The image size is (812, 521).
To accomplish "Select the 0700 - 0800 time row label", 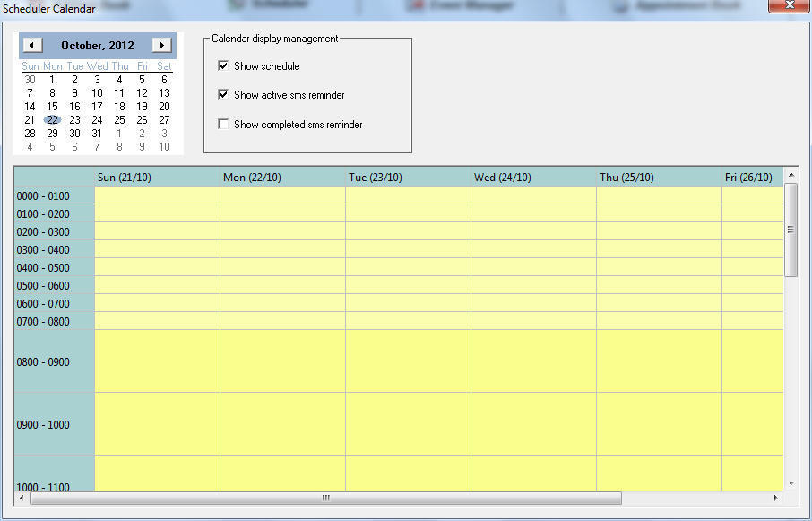I will (x=54, y=321).
